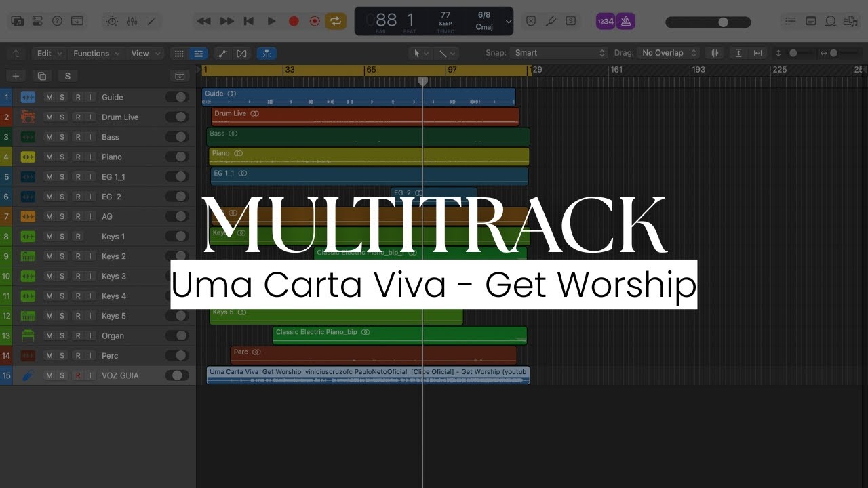This screenshot has width=868, height=488.
Task: Open the Loop Browser icon
Action: (830, 21)
